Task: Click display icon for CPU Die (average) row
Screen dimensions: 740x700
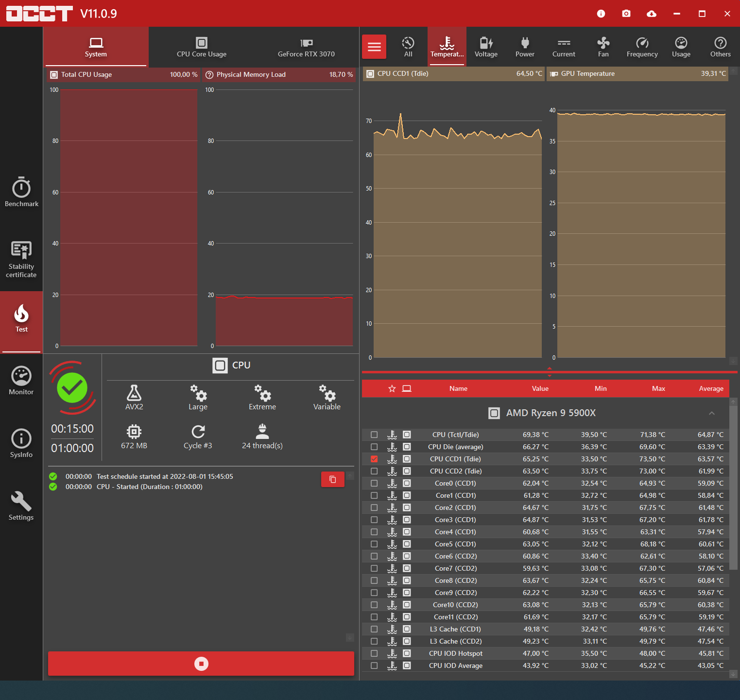Action: pos(407,447)
